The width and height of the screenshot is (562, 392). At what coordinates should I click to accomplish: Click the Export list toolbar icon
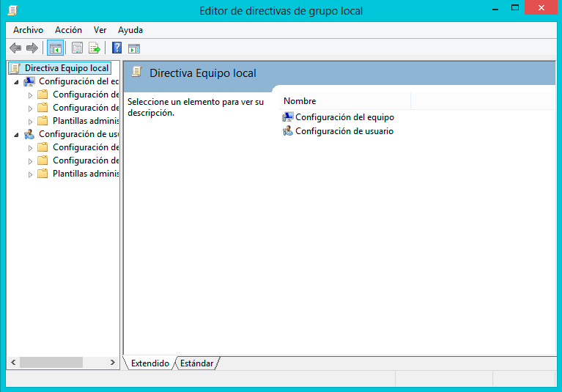[x=95, y=48]
